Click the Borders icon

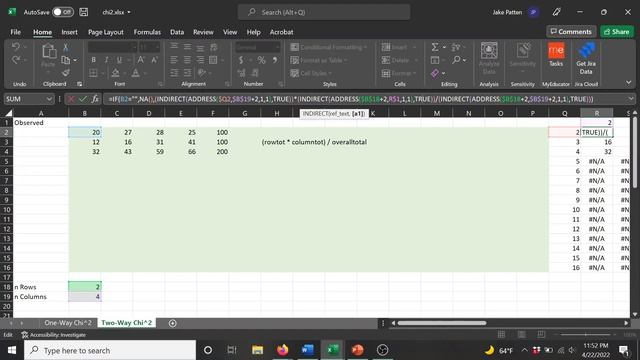point(93,73)
